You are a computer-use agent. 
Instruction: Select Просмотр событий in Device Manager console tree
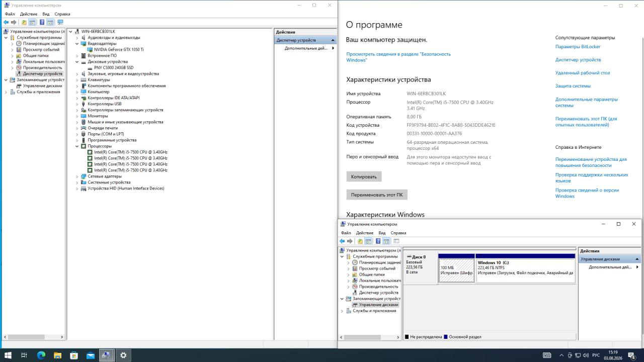point(41,50)
